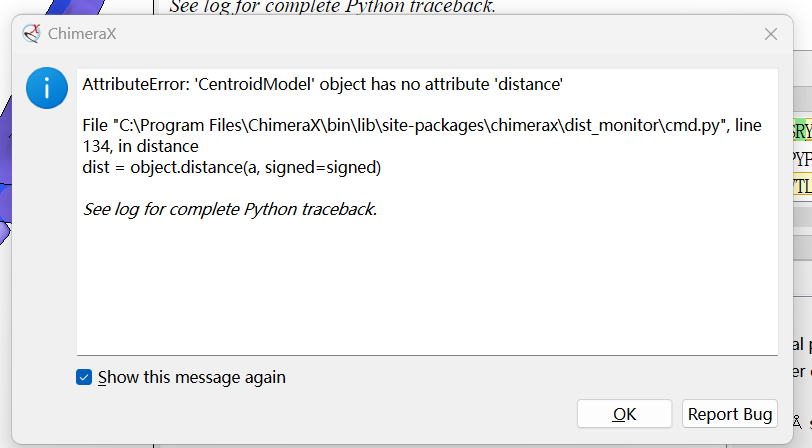Uncheck Show this message again checkbox
The height and width of the screenshot is (448, 812).
coord(85,377)
